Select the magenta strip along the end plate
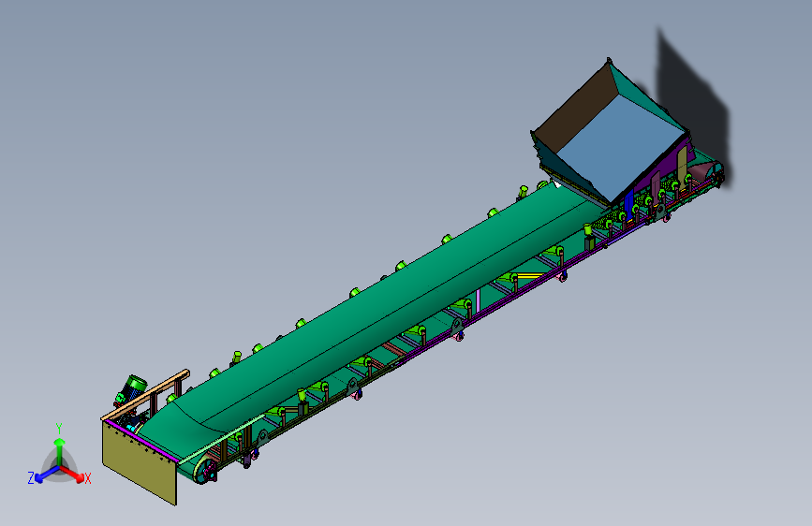The image size is (812, 526). 142,441
